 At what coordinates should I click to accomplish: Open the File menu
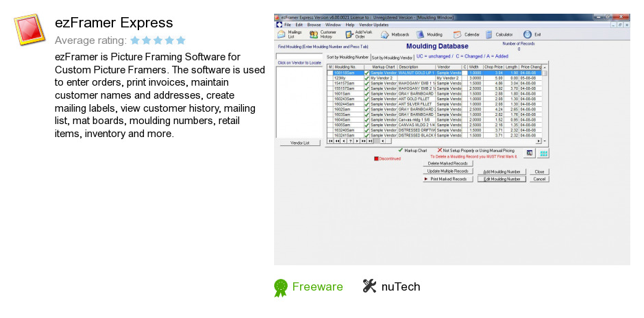(x=288, y=25)
